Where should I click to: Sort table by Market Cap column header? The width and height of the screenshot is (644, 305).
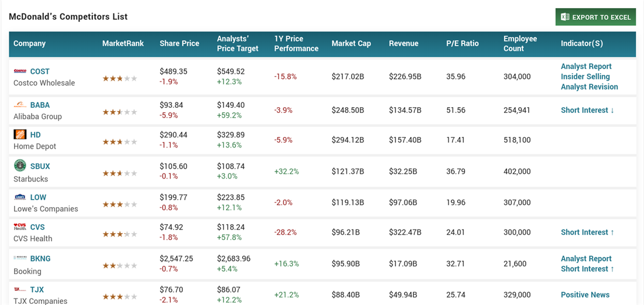[x=351, y=43]
